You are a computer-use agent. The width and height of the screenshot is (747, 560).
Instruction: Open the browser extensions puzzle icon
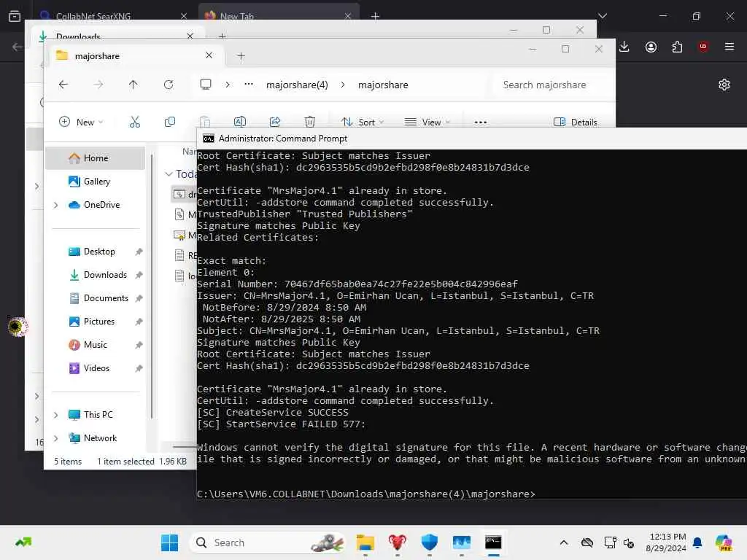(677, 47)
